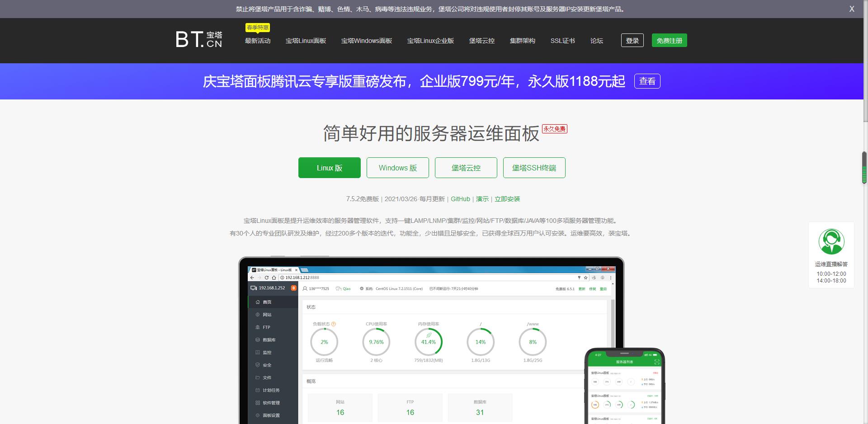
Task: Click the 运维直播解答 label
Action: (x=831, y=264)
